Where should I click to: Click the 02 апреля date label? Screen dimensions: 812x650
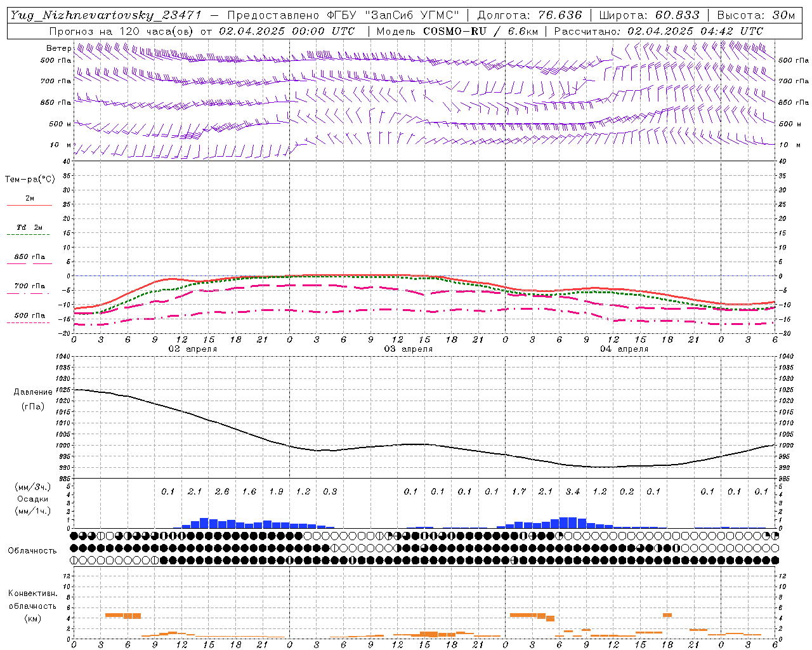(192, 349)
